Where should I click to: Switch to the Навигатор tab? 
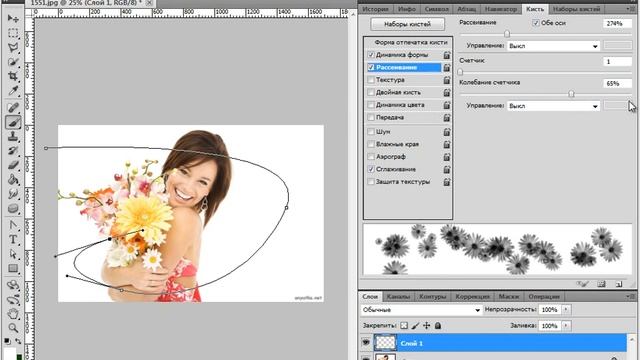[501, 9]
